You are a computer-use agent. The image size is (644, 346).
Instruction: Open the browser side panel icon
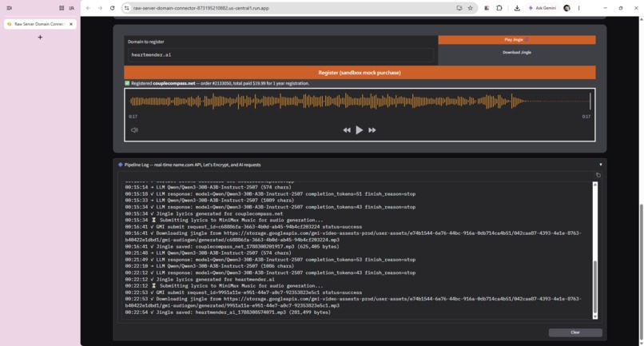(x=487, y=8)
